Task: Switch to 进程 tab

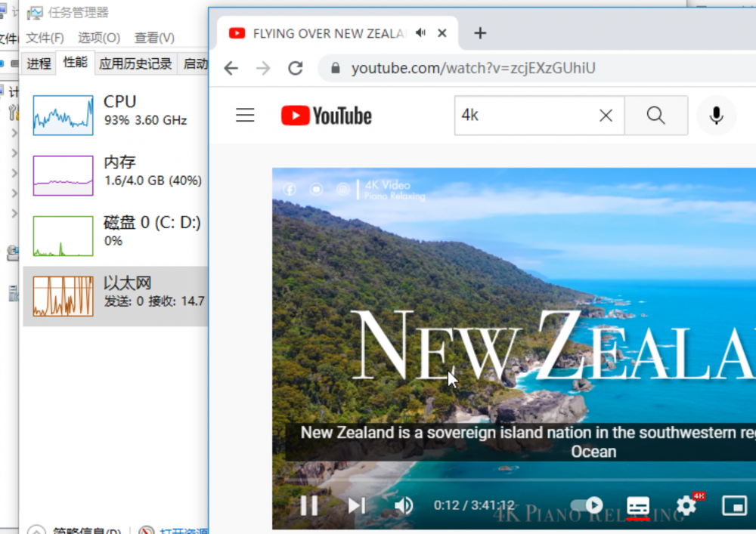Action: [39, 63]
